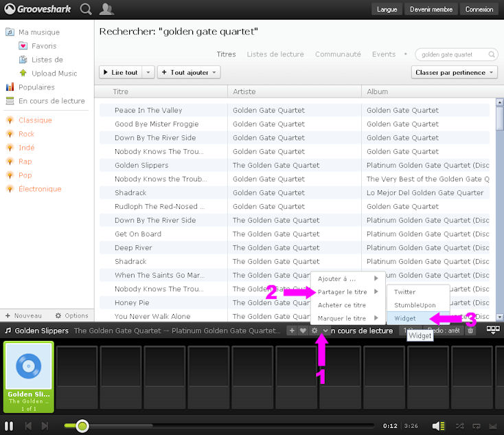The height and width of the screenshot is (435, 504).
Task: Open the search magnifier in header
Action: pos(86,9)
